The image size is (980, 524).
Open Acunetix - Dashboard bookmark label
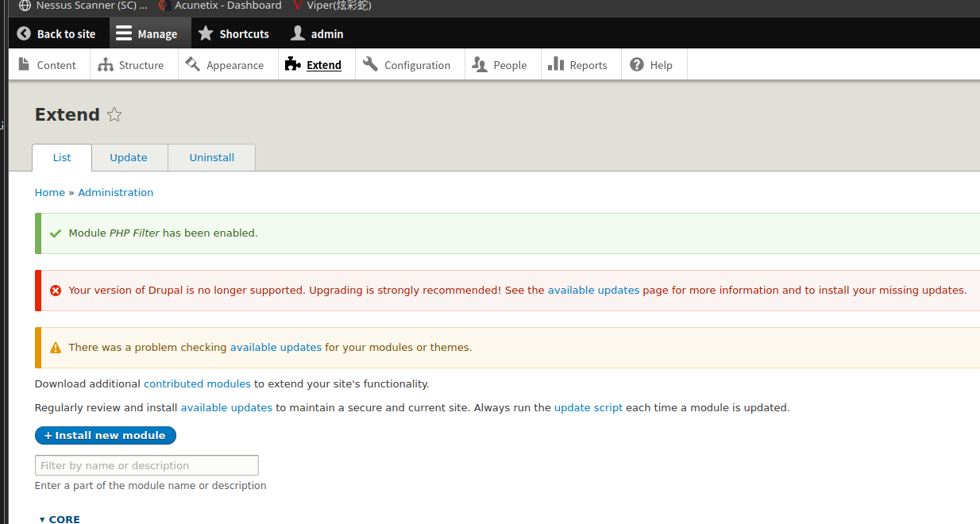[x=228, y=6]
